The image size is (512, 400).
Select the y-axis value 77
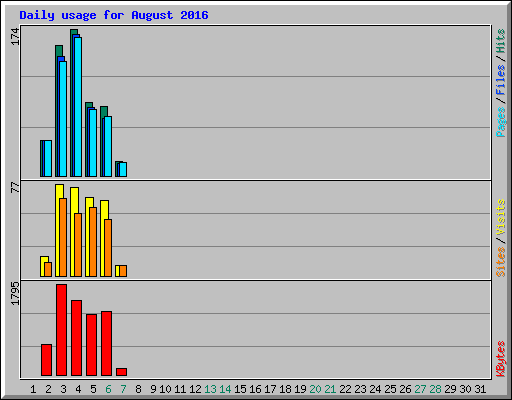(x=15, y=188)
